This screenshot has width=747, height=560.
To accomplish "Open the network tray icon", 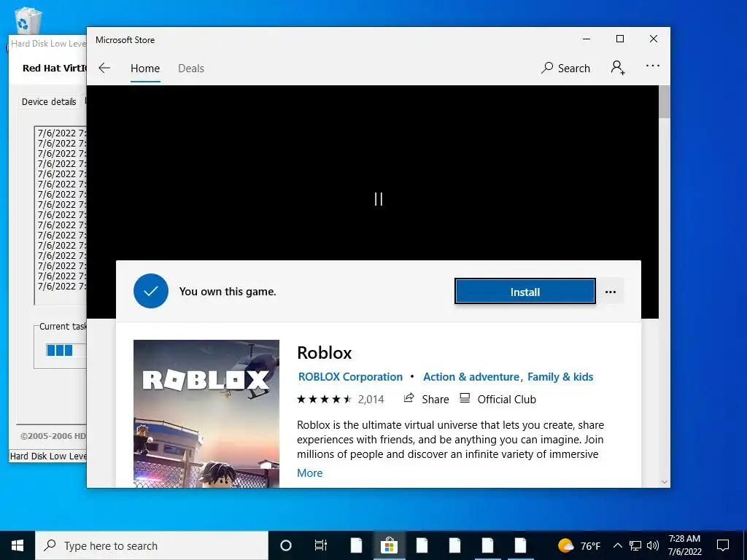I will (x=635, y=545).
